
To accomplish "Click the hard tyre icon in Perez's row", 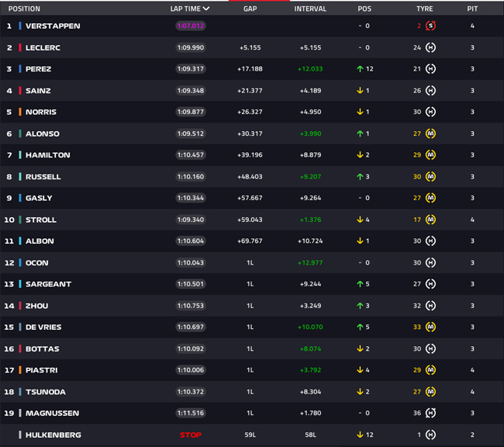I will [x=430, y=69].
